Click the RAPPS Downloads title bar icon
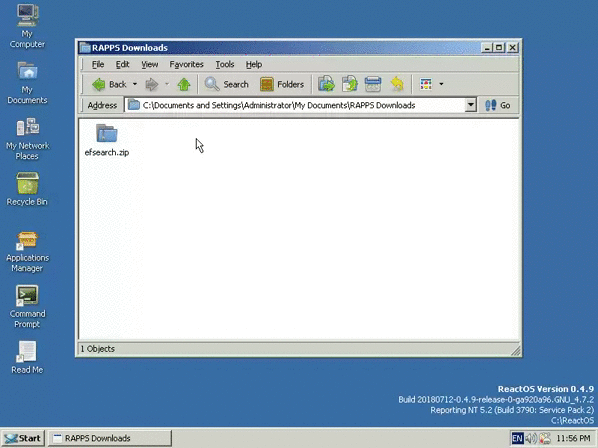Image resolution: width=598 pixels, height=448 pixels. pyautogui.click(x=85, y=48)
